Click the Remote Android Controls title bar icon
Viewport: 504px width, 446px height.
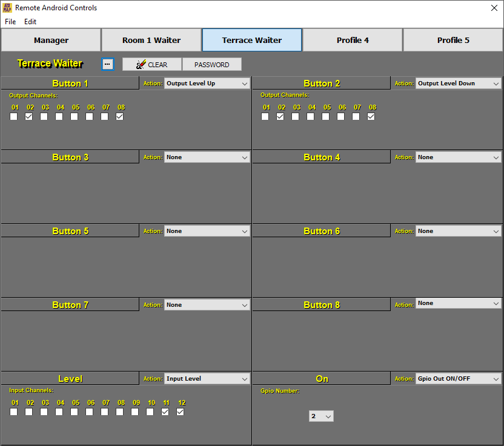[8, 7]
